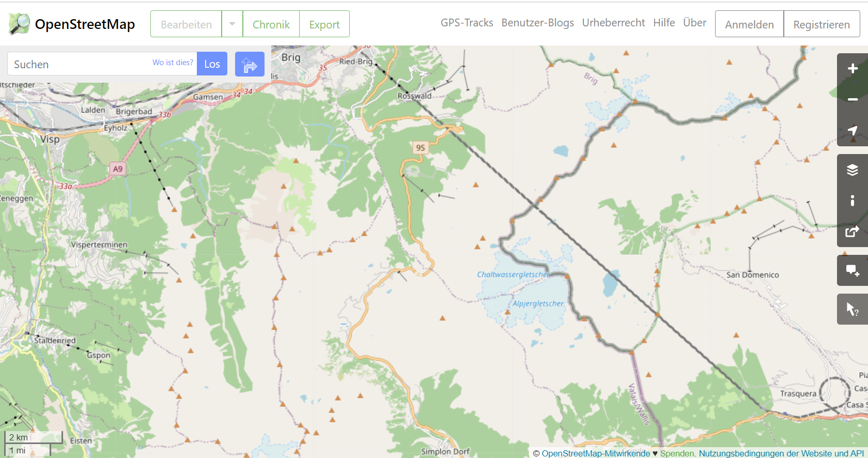Click the Staldenried place label
868x458 pixels.
click(x=55, y=340)
